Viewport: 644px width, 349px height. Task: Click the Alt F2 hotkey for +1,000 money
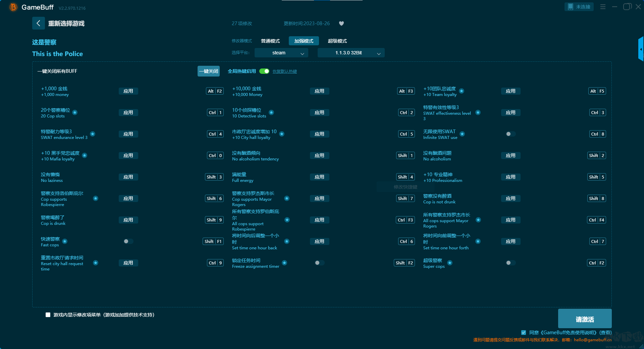215,91
